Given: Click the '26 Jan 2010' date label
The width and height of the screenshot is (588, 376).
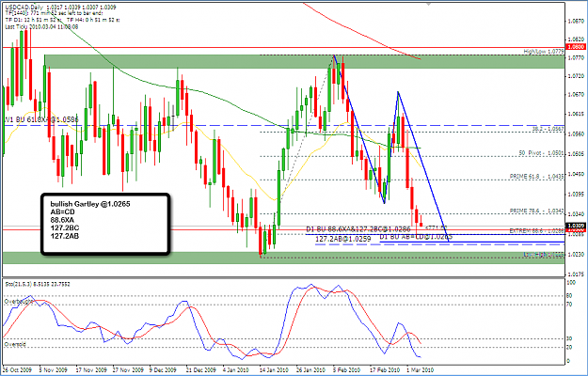Looking at the screenshot, I should click(310, 369).
